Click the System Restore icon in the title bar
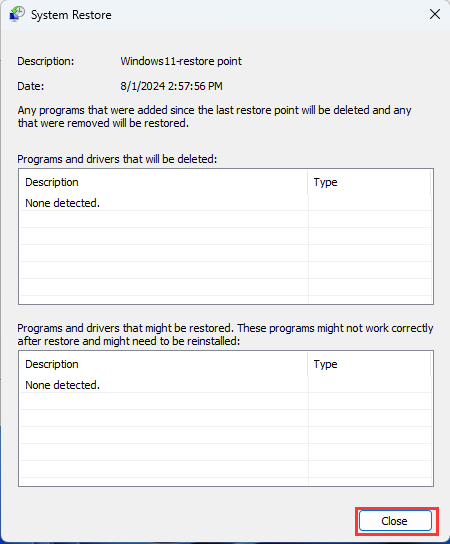This screenshot has height=544, width=450. coord(17,15)
